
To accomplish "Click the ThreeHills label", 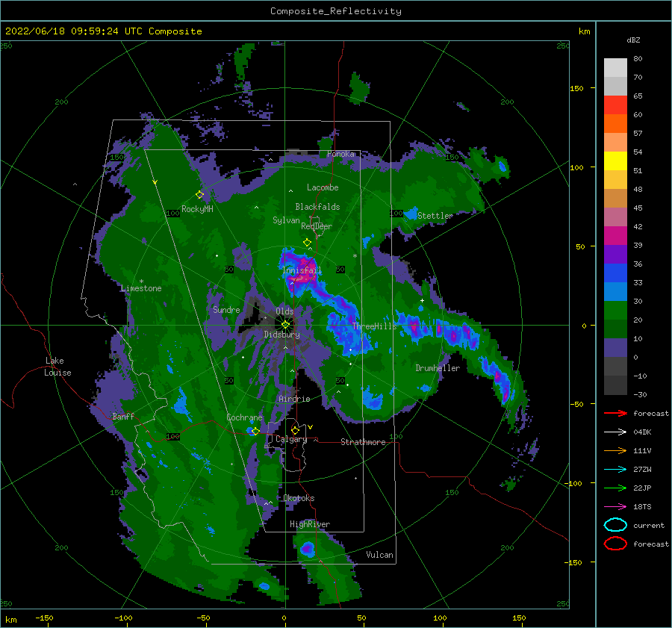I will tap(375, 326).
